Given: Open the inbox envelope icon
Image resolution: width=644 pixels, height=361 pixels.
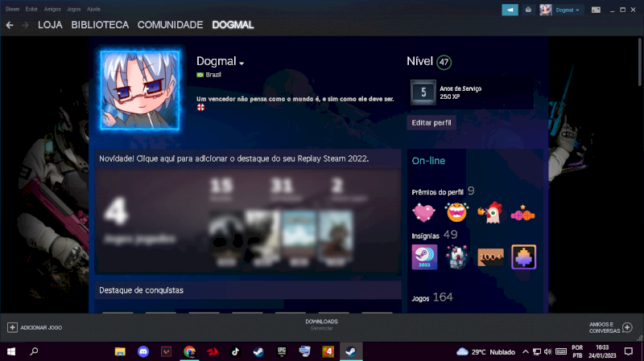Looking at the screenshot, I should tap(528, 10).
